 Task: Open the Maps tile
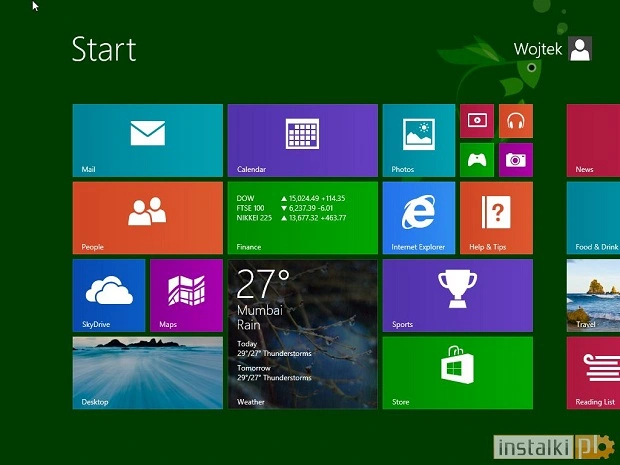click(187, 295)
